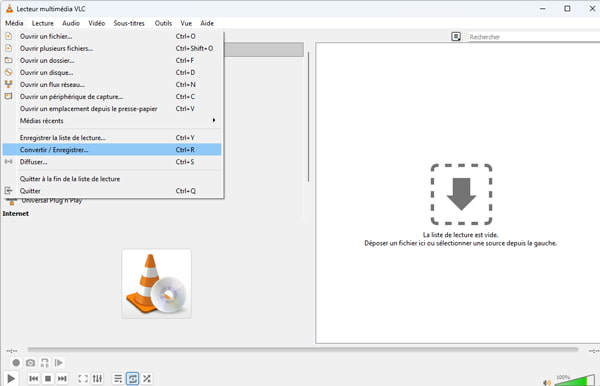Click the playback seek bar
600x386 pixels.
(x=302, y=349)
